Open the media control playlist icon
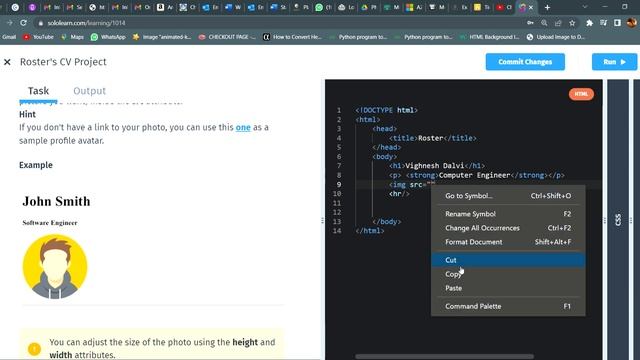This screenshot has height=360, width=640. click(604, 23)
